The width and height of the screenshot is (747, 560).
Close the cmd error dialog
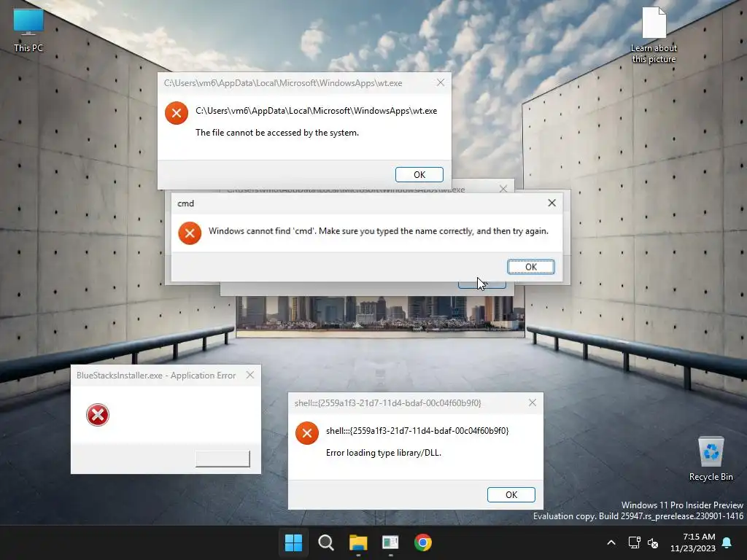pos(551,203)
